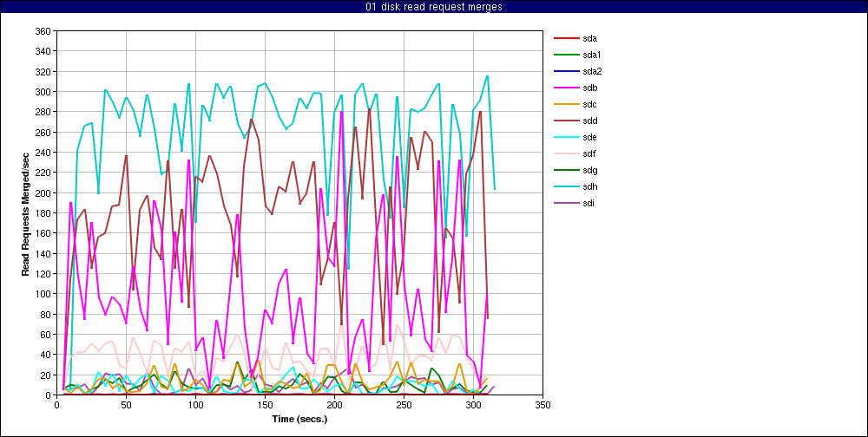The image size is (868, 437).
Task: Select the sdd legend label
Action: (x=589, y=121)
